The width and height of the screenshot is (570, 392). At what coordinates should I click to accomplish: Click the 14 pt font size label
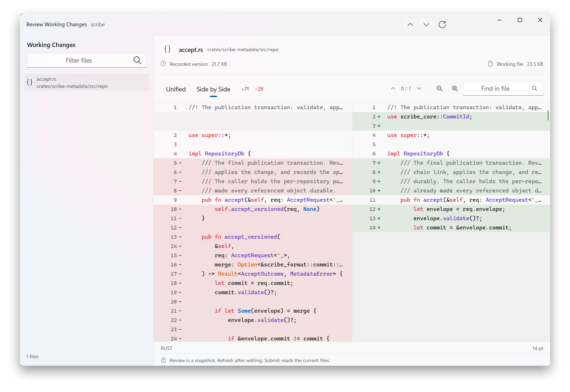[x=538, y=348]
